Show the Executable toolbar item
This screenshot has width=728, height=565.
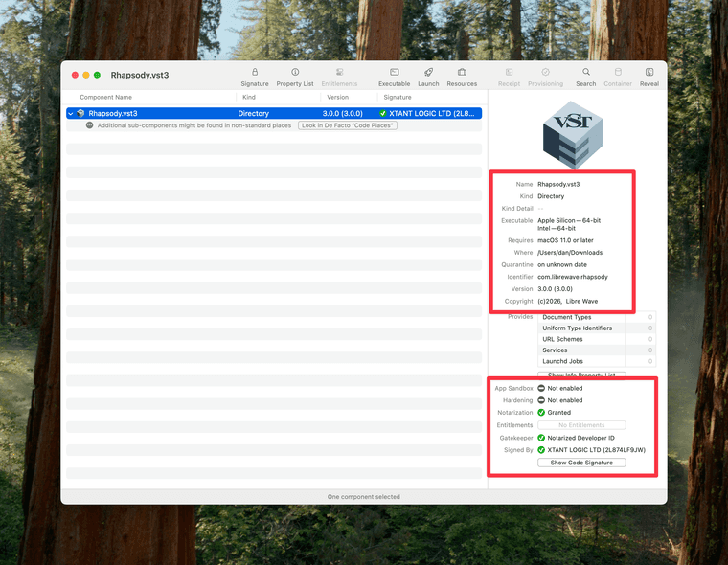click(x=395, y=77)
